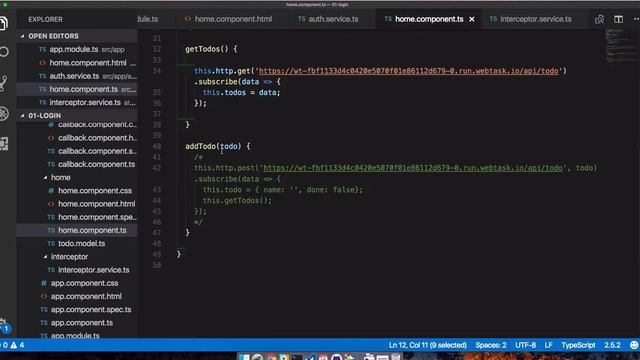The width and height of the screenshot is (640, 360).
Task: Open app.component.ts in the file tree
Action: [x=77, y=322]
